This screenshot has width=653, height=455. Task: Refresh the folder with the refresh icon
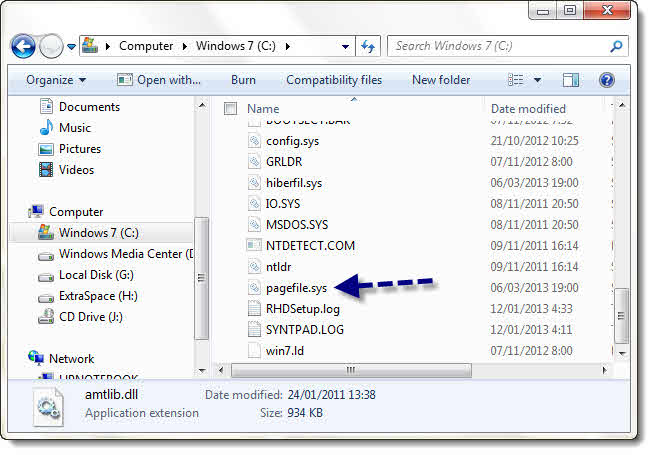point(368,46)
